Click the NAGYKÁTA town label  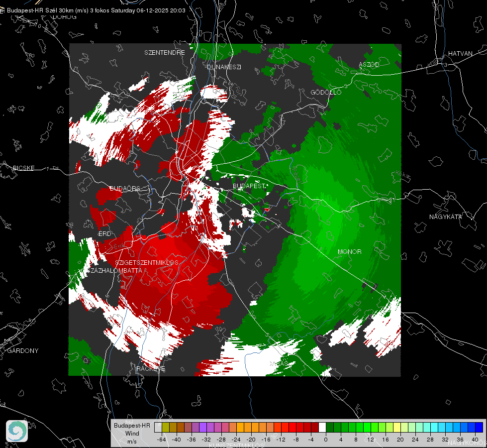[x=446, y=217]
